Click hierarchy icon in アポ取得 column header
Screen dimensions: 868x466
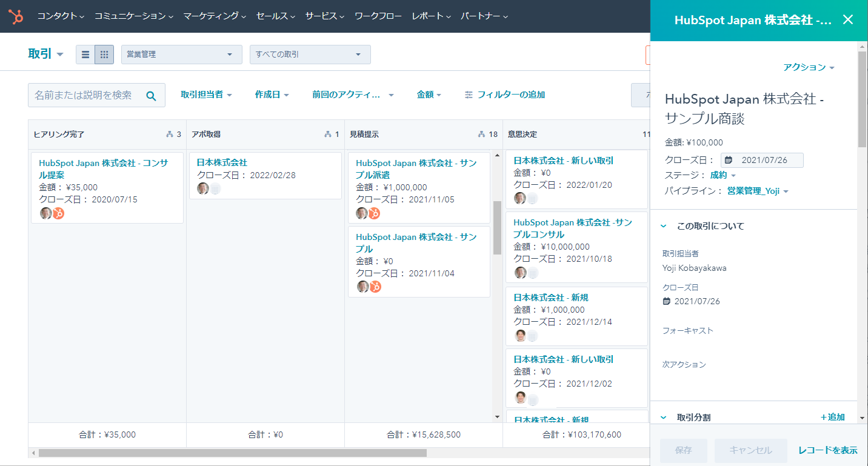[x=328, y=135]
